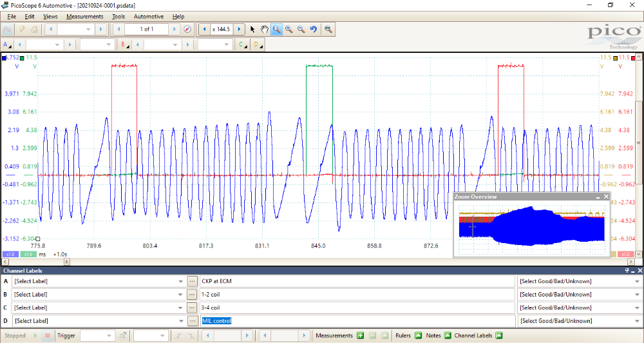Viewport: 644px width, 343px height.
Task: Expand Channel A coupling dropdown
Action: 108,44
